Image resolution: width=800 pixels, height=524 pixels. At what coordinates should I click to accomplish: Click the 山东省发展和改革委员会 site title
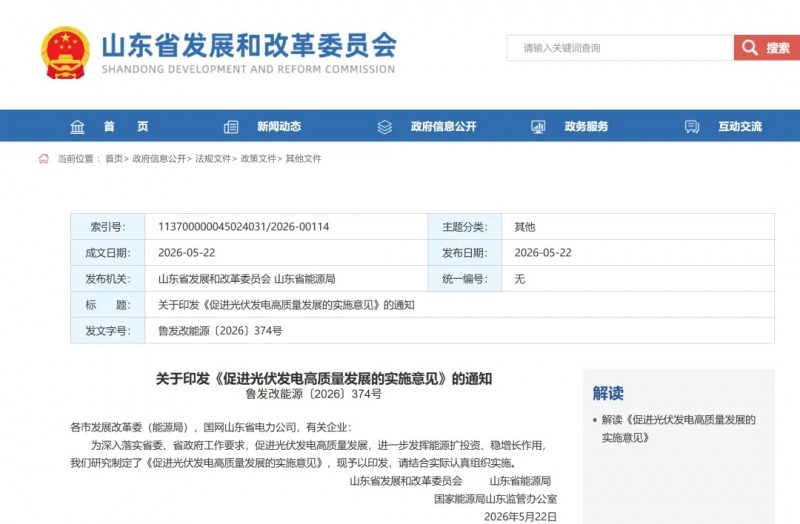point(249,45)
